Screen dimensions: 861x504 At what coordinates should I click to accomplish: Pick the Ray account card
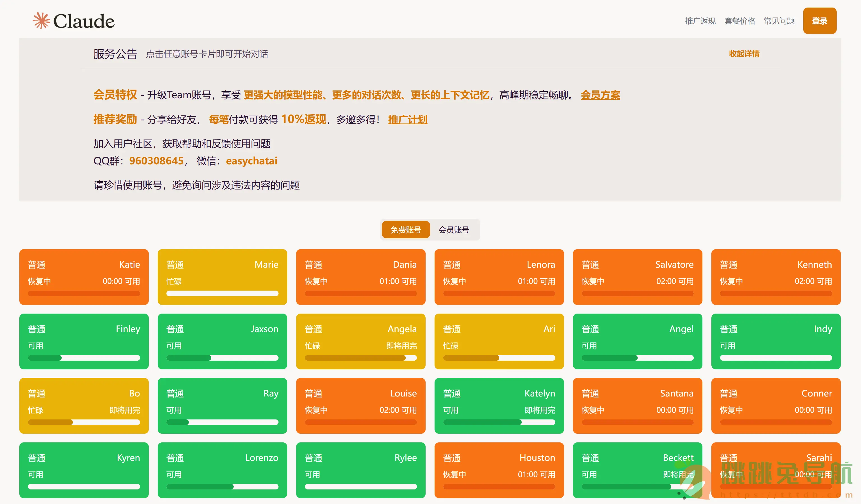tap(222, 406)
